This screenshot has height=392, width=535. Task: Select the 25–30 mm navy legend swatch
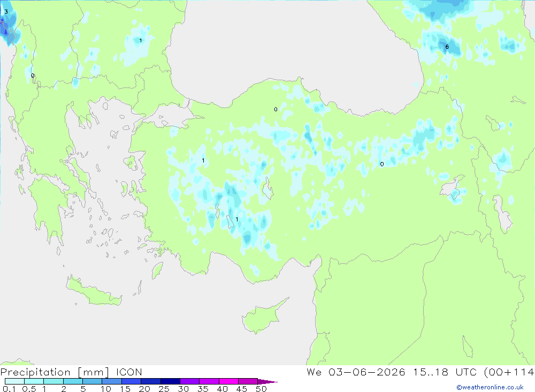[170, 381]
